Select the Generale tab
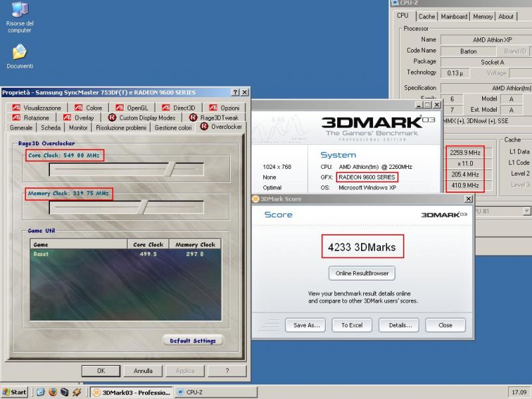 [x=21, y=128]
